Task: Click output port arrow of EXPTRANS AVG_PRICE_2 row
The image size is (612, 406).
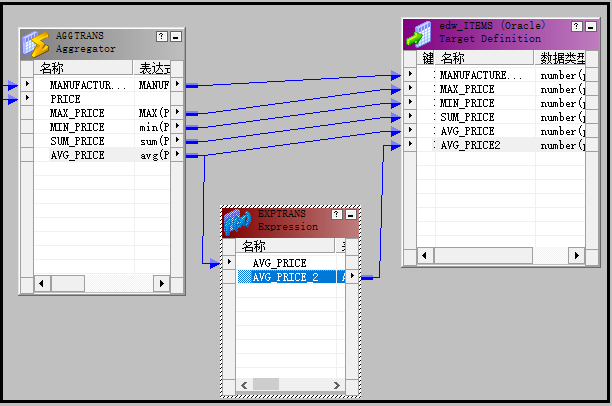Action: pos(352,276)
